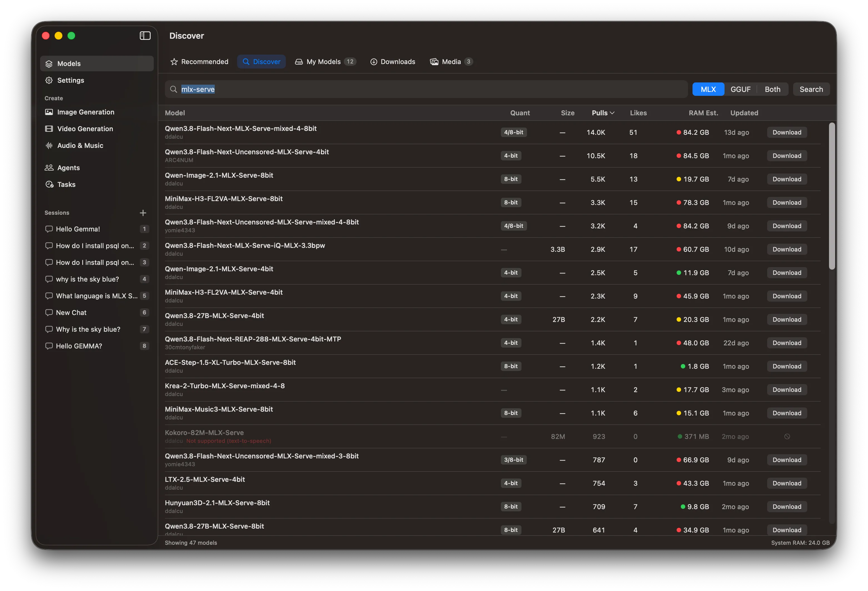Open the My Models tab

[x=326, y=62]
